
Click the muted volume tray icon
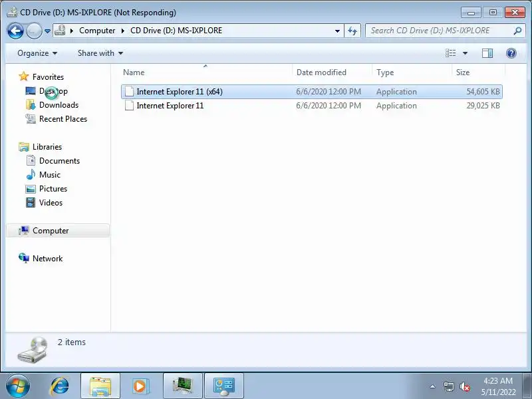[x=465, y=386]
